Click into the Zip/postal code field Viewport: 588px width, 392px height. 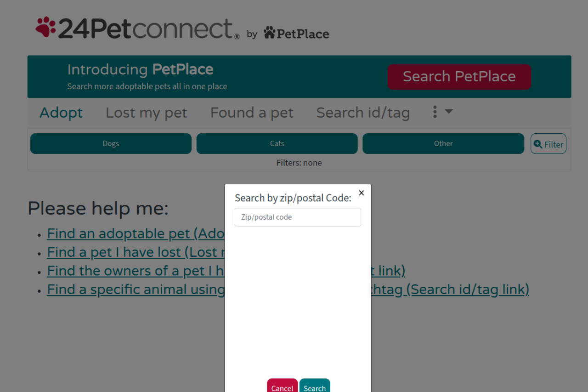click(x=298, y=217)
